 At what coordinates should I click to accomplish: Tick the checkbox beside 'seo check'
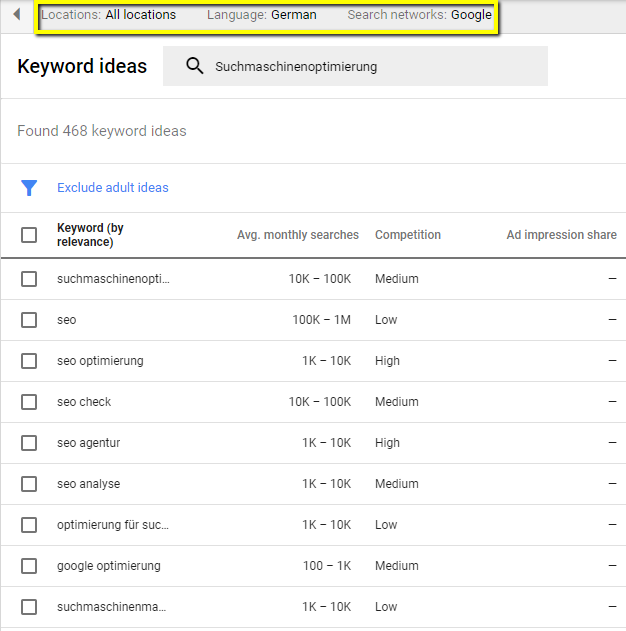click(29, 402)
